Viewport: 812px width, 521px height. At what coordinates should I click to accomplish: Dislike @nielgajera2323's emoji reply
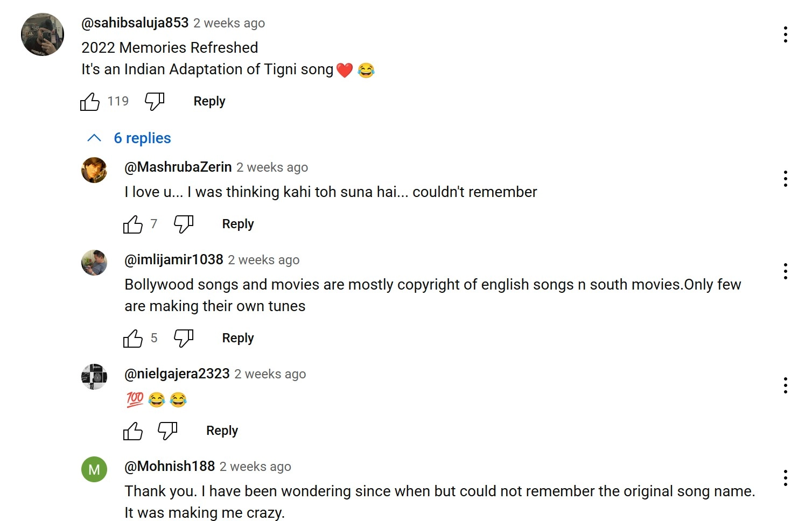click(x=167, y=431)
